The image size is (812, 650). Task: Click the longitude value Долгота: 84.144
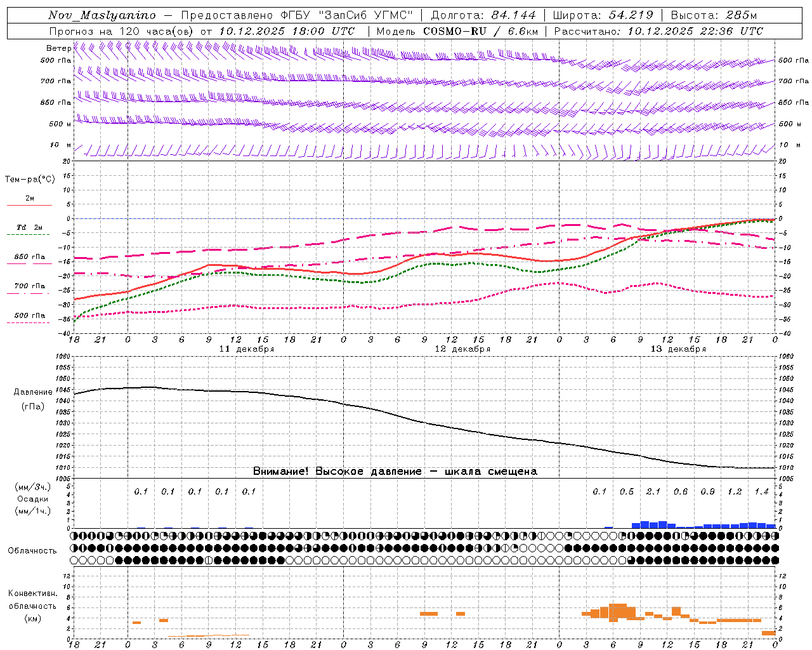point(483,15)
